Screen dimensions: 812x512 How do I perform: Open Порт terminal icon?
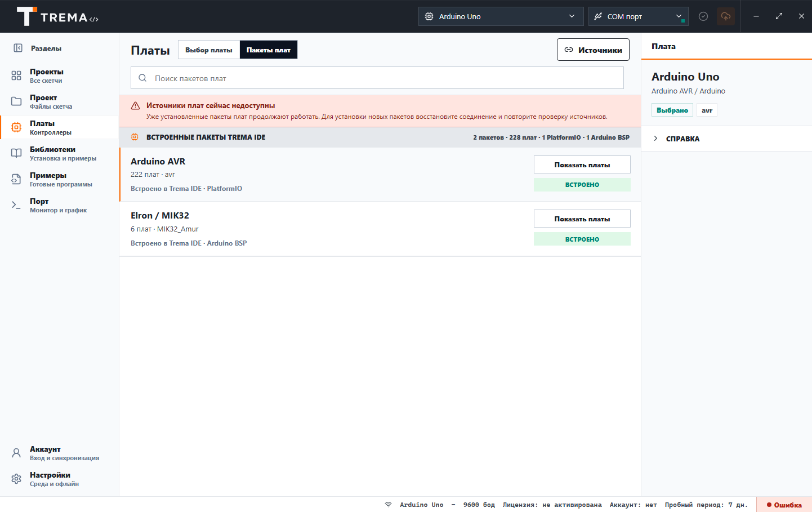coord(16,205)
